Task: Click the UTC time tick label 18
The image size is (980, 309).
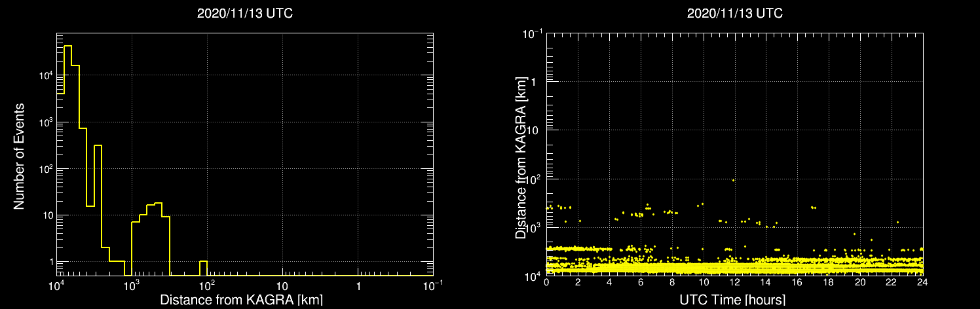Action: (829, 283)
